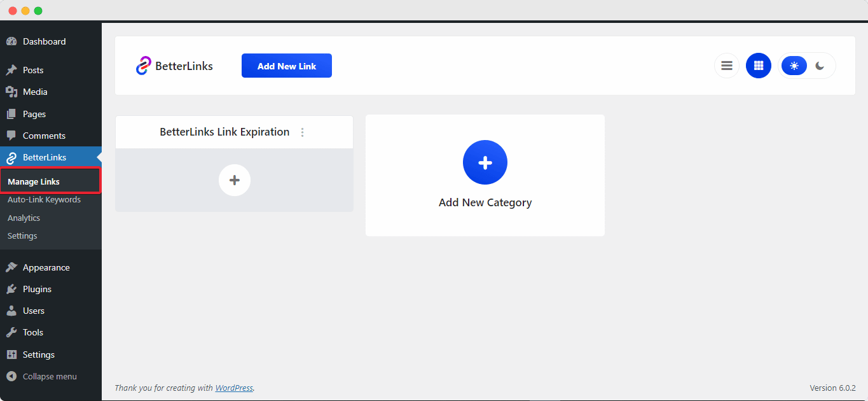Select the grid view icon
The width and height of the screenshot is (868, 401).
click(x=758, y=65)
